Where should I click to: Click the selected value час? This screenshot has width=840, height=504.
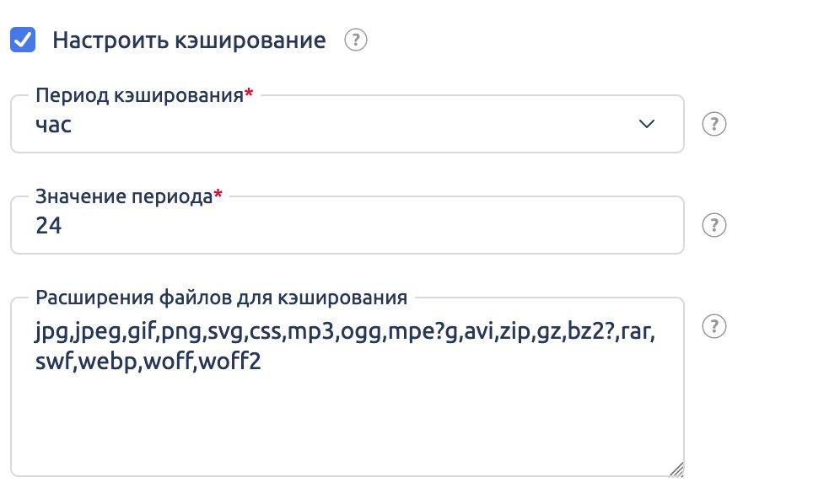tap(54, 125)
